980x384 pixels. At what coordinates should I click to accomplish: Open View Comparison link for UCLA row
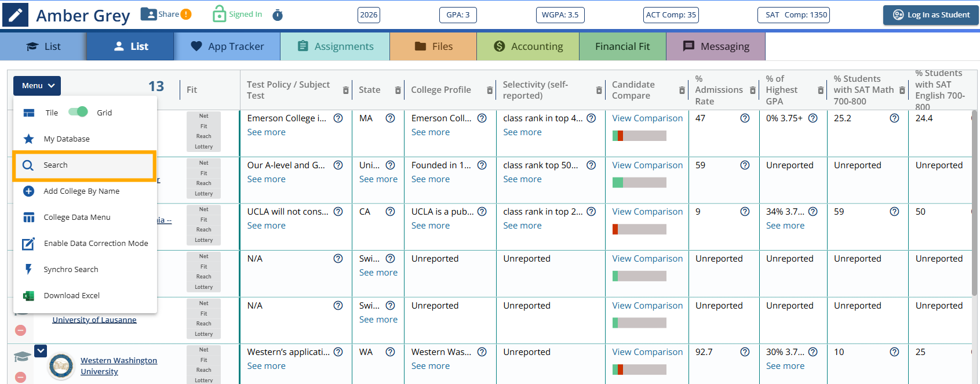(647, 212)
